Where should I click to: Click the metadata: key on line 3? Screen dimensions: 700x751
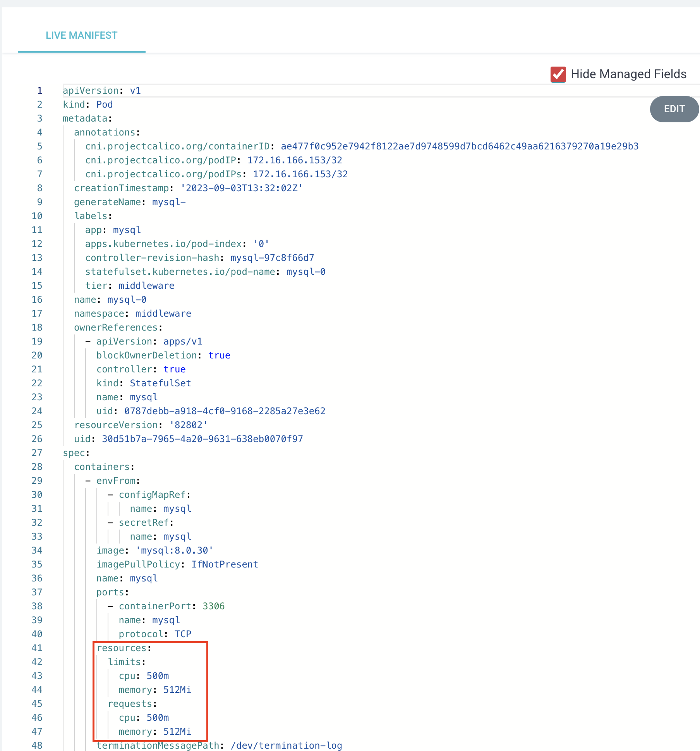click(x=87, y=118)
